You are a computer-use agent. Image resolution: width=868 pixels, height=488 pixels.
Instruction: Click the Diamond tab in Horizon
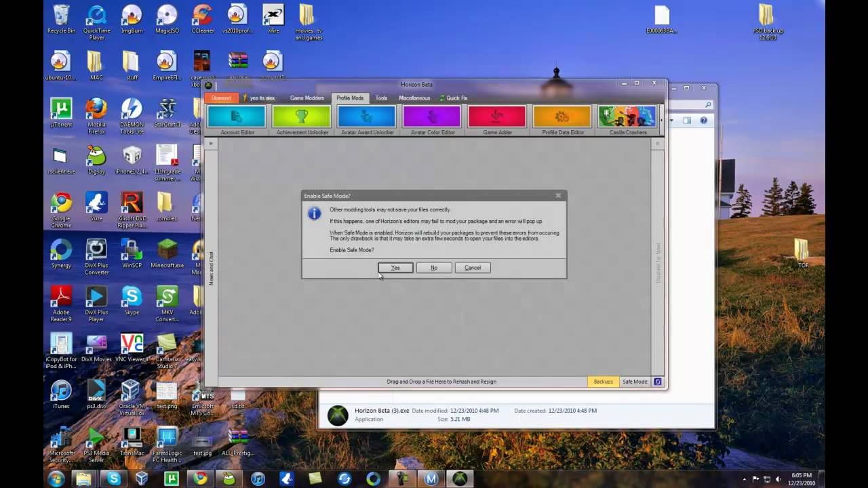221,98
